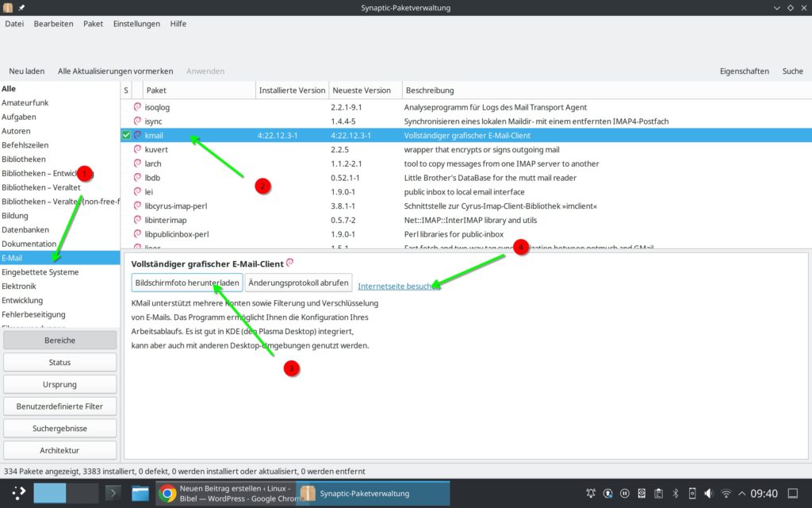
Task: Switch to the Chrome WordPress window in taskbar
Action: coord(225,493)
